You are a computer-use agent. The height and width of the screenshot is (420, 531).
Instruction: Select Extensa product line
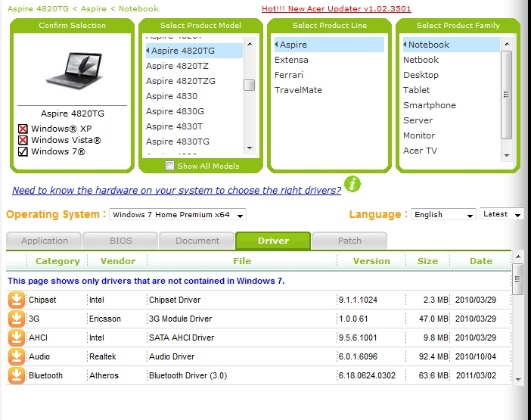click(x=291, y=60)
